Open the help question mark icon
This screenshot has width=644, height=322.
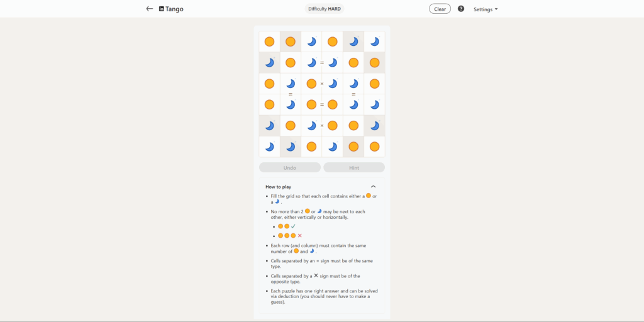(461, 9)
